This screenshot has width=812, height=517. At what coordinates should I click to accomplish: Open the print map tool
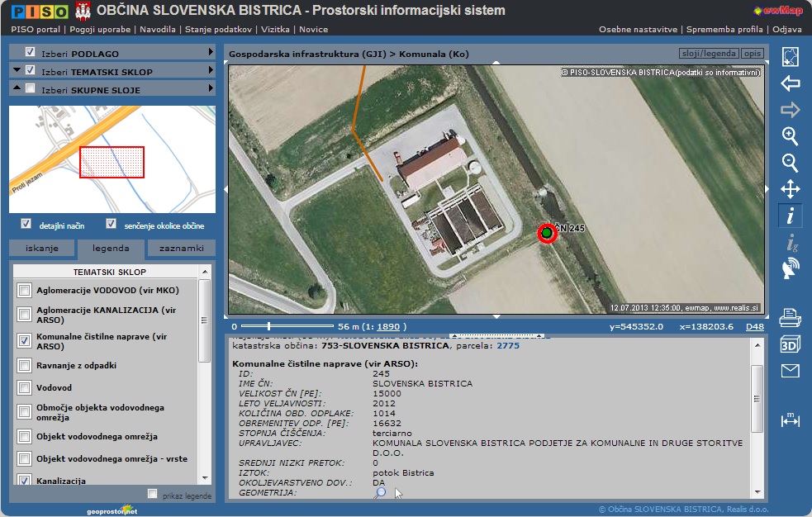tap(790, 317)
